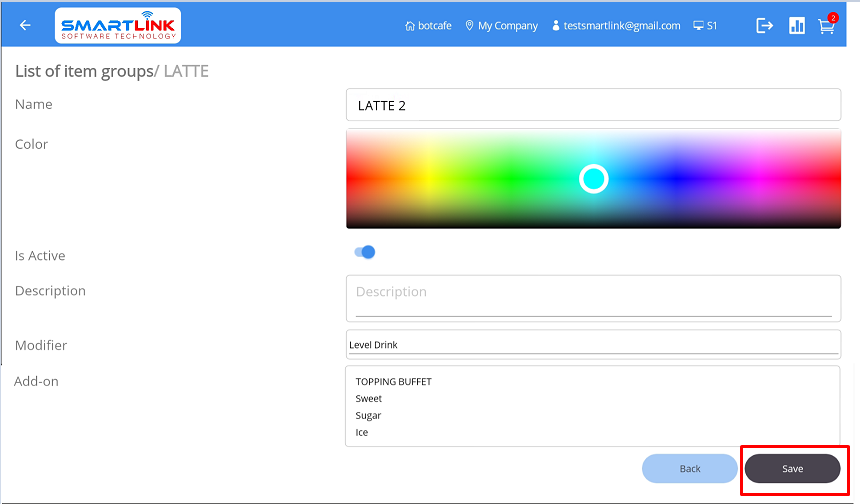
Task: Select TOPPING BUFFET in Add-on list
Action: (394, 382)
